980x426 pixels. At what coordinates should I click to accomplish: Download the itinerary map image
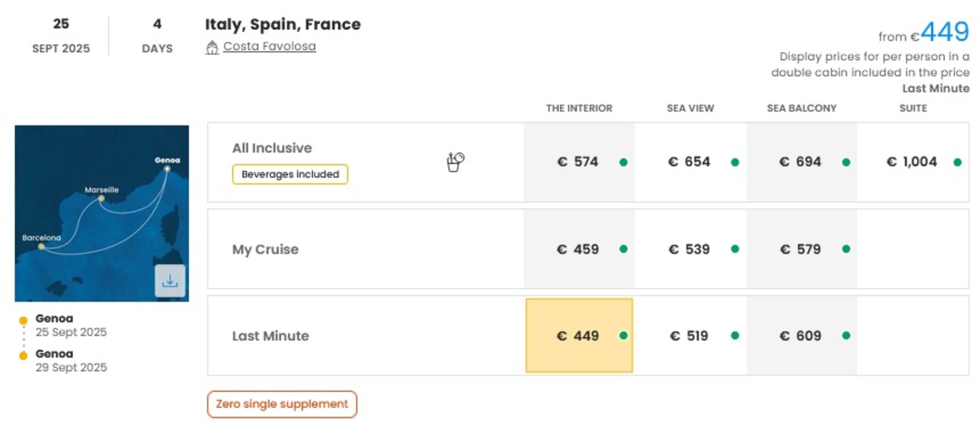(x=170, y=281)
